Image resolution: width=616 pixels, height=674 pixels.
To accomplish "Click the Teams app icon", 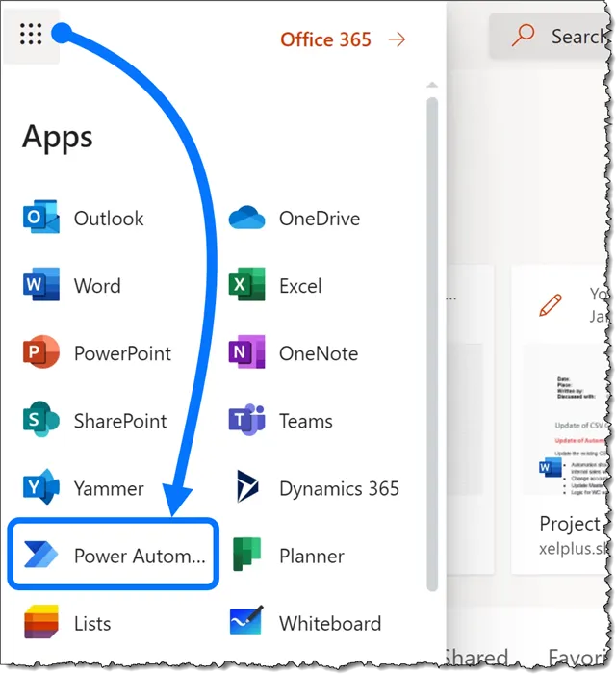I will (246, 421).
